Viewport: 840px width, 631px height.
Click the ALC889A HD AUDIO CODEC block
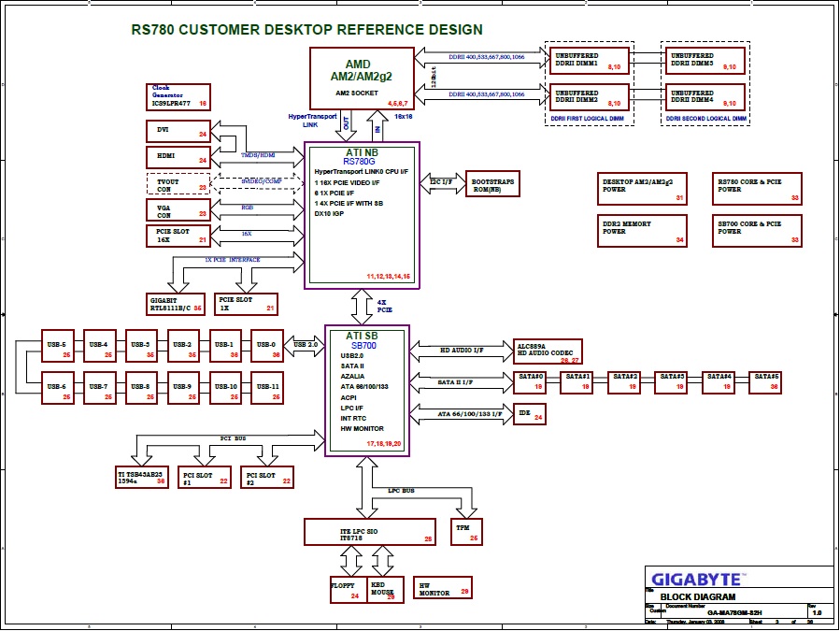[x=548, y=351]
